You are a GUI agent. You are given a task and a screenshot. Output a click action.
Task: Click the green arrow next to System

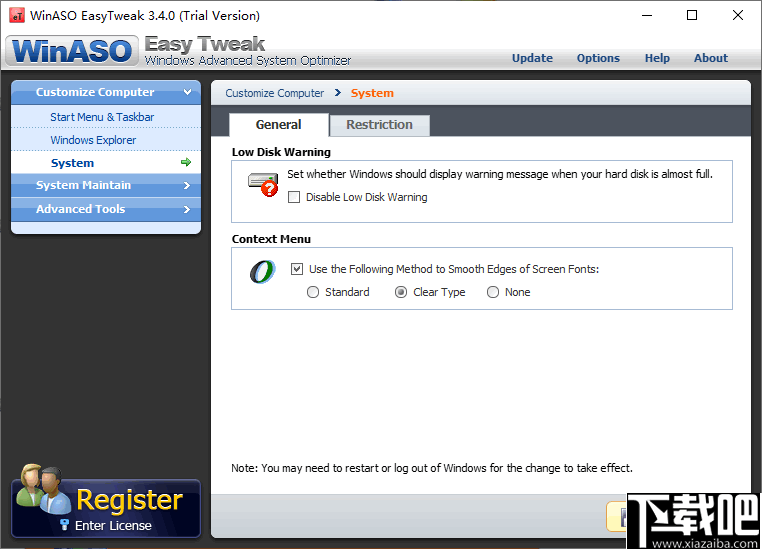click(x=186, y=162)
